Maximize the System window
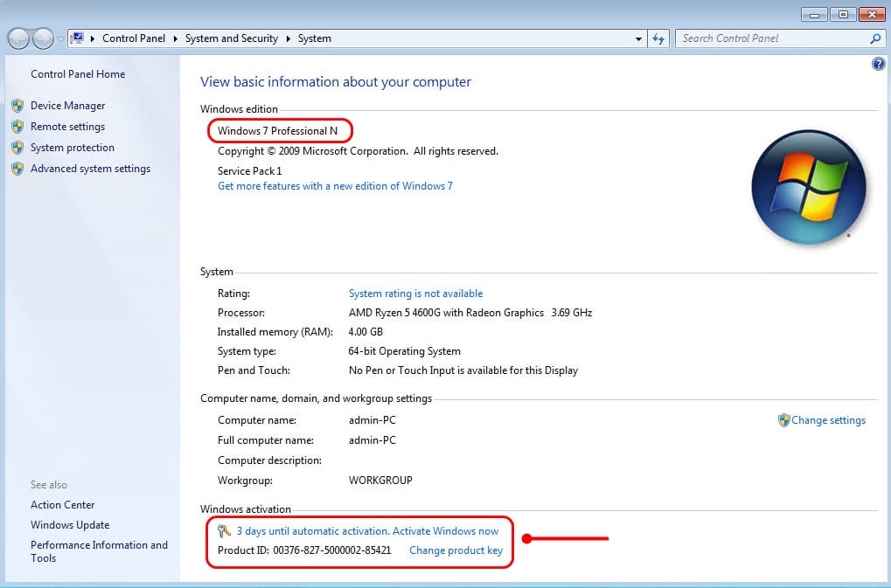The width and height of the screenshot is (891, 588). (x=843, y=15)
